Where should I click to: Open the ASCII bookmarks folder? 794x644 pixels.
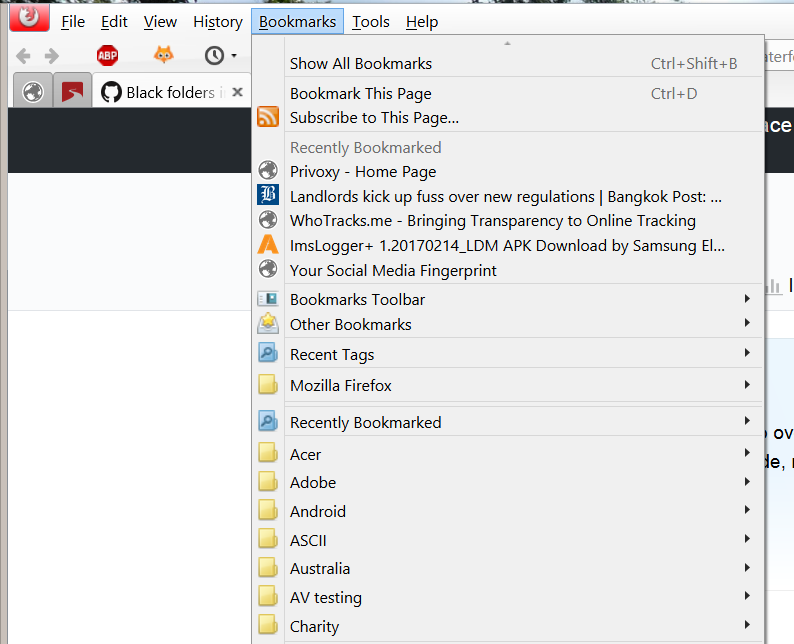tap(509, 540)
